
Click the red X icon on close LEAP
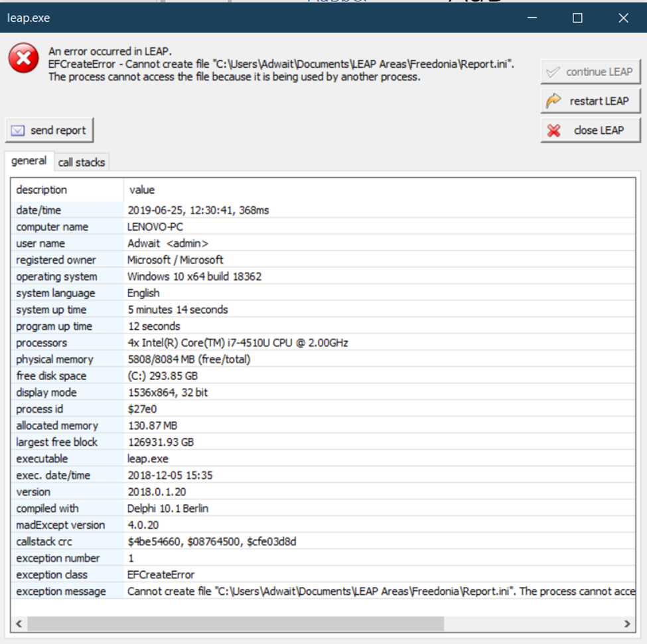pyautogui.click(x=553, y=131)
